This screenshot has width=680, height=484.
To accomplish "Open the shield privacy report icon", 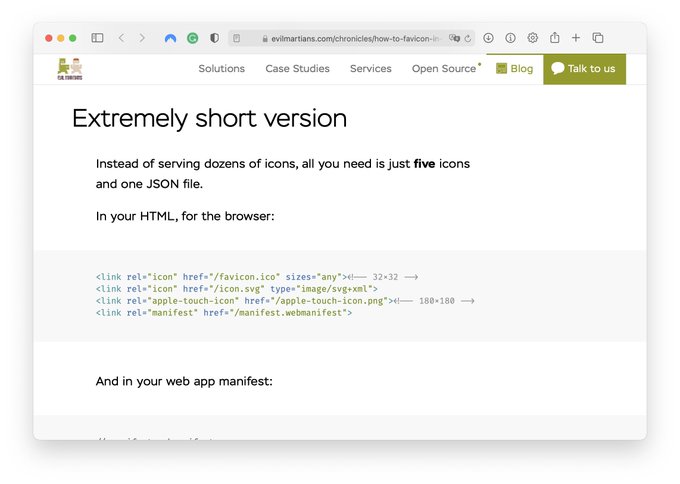I will point(214,38).
